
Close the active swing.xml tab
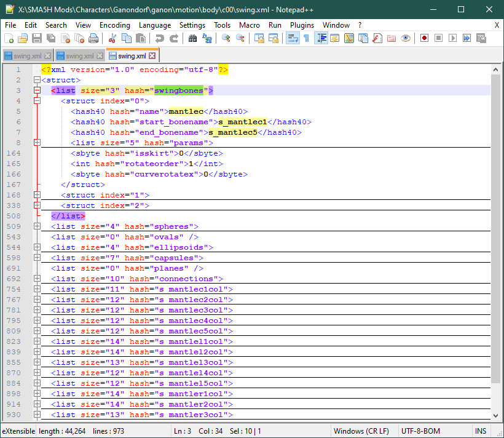pos(152,56)
